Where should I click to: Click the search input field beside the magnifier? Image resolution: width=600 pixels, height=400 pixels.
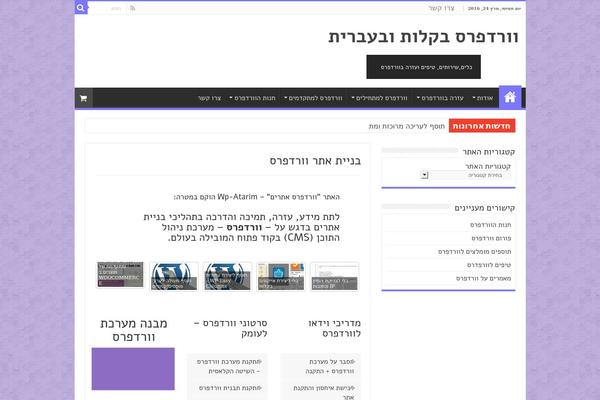(x=108, y=8)
